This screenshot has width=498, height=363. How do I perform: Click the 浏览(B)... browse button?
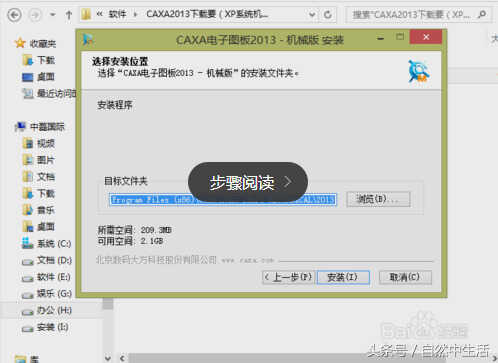(378, 199)
